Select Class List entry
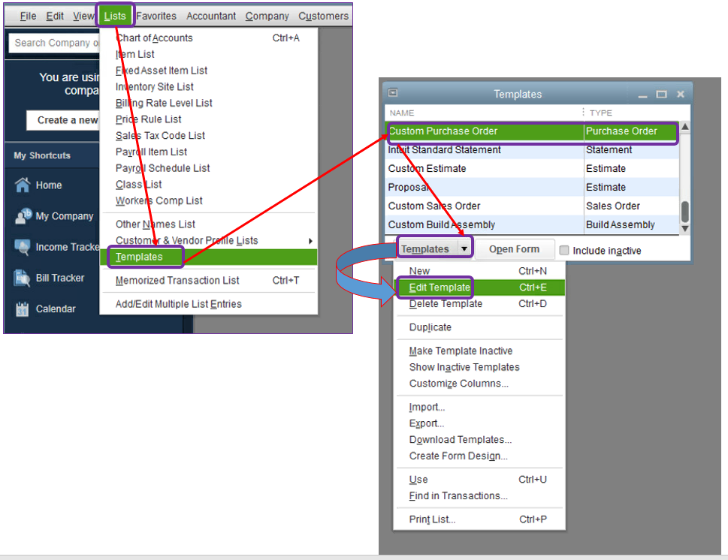This screenshot has height=560, width=728. point(209,184)
